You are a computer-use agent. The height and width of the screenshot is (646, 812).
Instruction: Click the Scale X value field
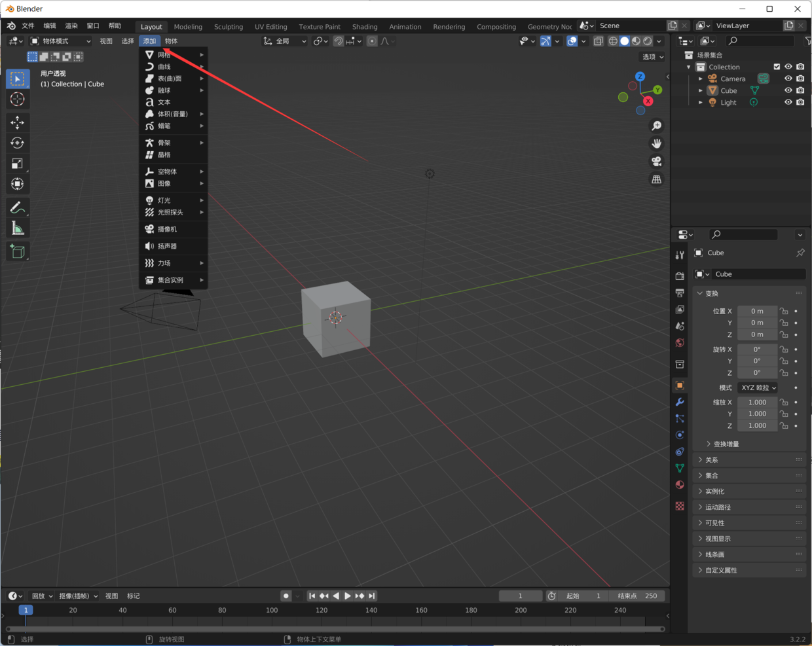757,402
